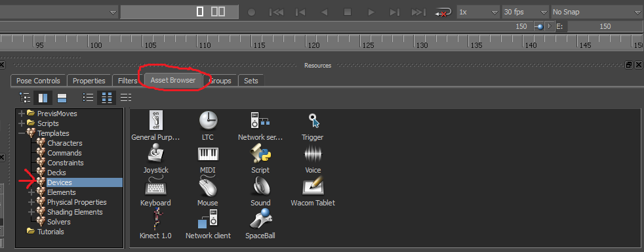Switch to thumbnail grid view mode
Viewport: 644px width, 252px height.
pyautogui.click(x=107, y=97)
